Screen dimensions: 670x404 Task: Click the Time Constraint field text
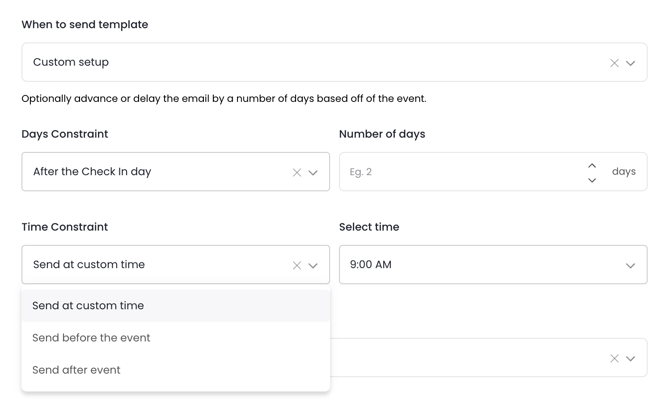coord(89,265)
